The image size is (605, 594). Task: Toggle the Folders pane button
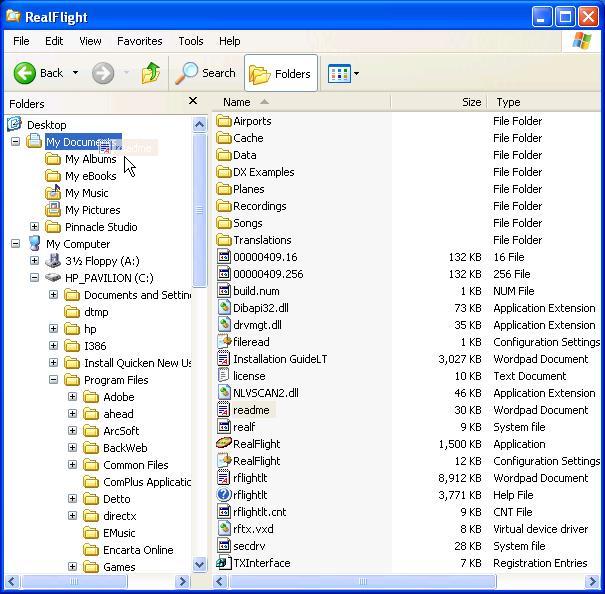(x=281, y=73)
